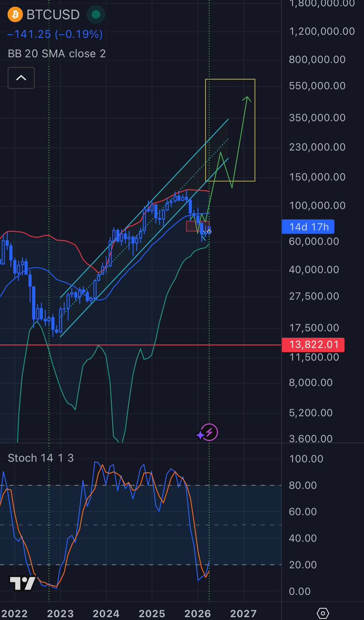Click the 2025 time axis label
The image size is (364, 620).
[x=152, y=614]
